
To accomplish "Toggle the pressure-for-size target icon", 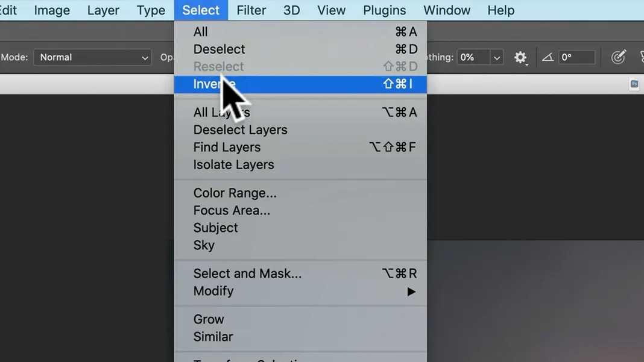I will click(618, 57).
